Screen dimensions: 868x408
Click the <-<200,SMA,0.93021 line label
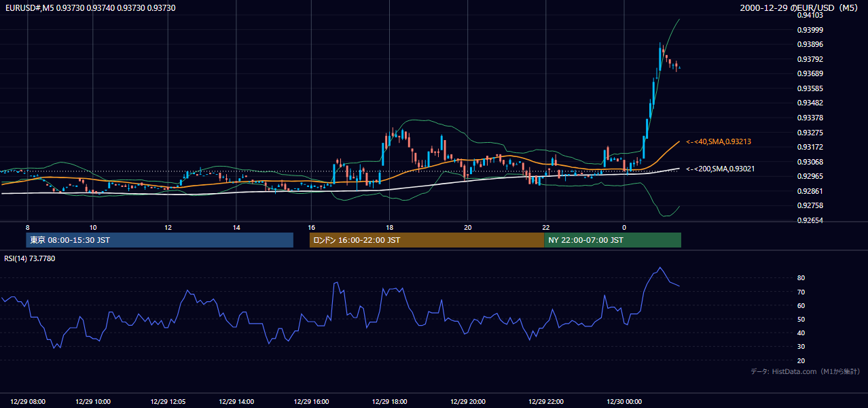click(x=721, y=169)
